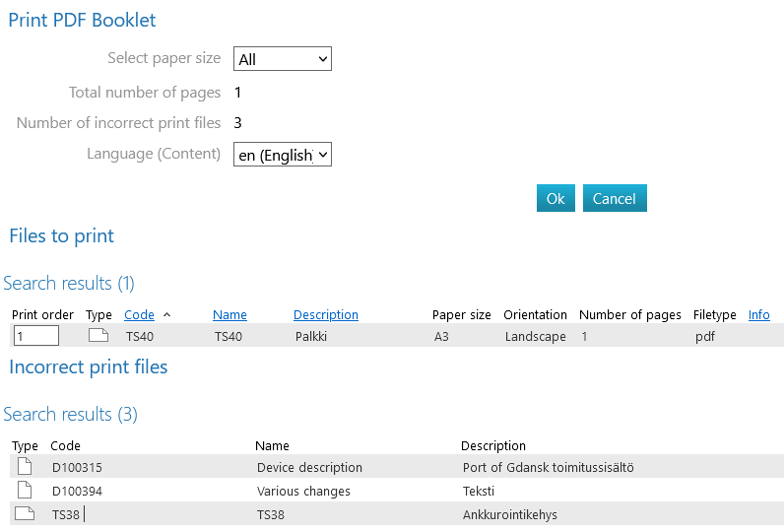Click the Info column header link
The width and height of the screenshot is (784, 532).
click(x=758, y=315)
